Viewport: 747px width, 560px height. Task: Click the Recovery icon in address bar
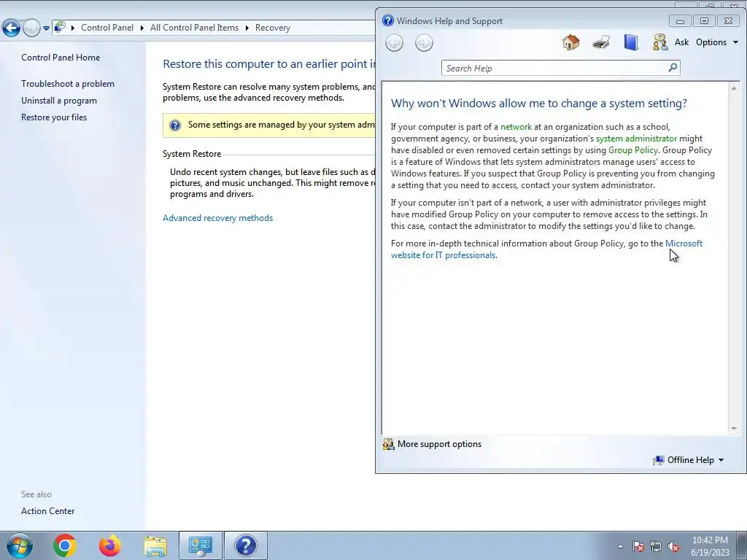[x=60, y=27]
